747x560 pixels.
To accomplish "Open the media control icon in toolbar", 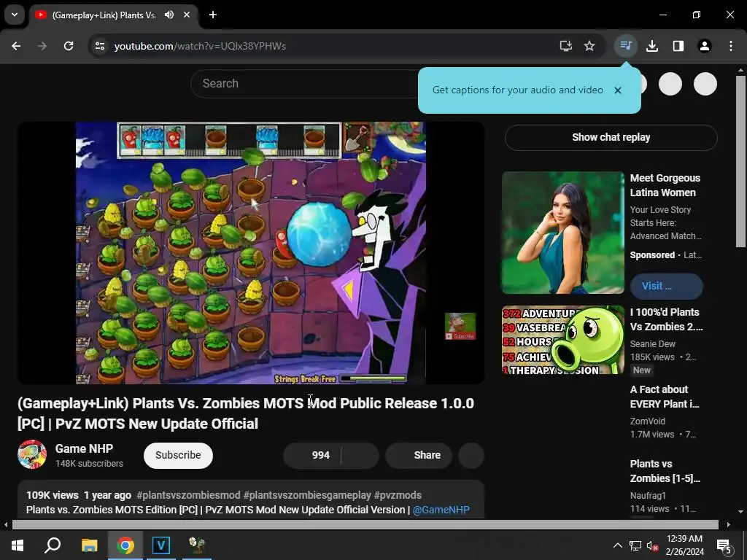I will [625, 46].
